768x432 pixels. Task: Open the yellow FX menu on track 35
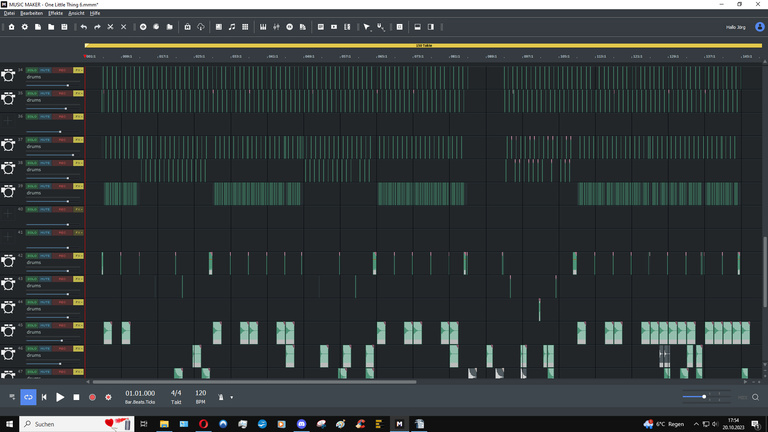78,94
